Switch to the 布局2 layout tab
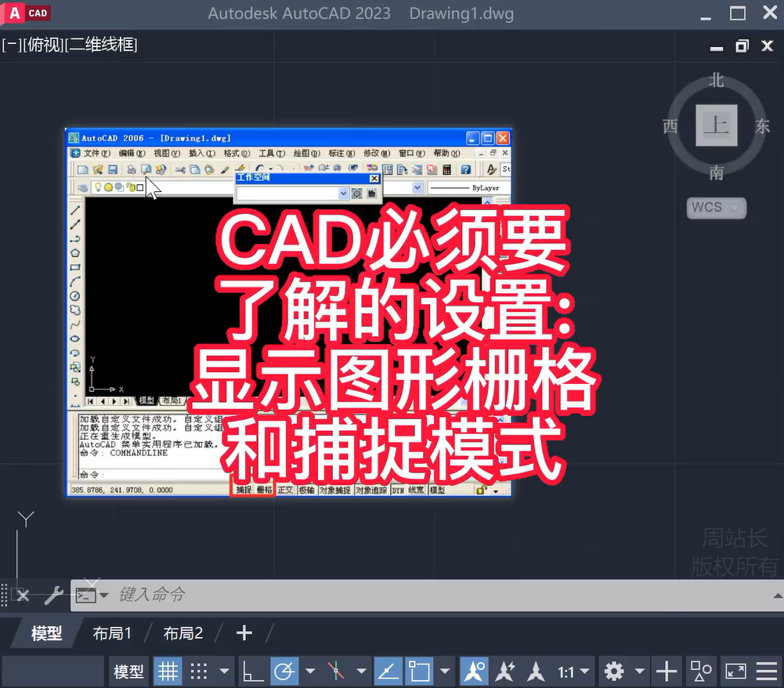 [182, 633]
